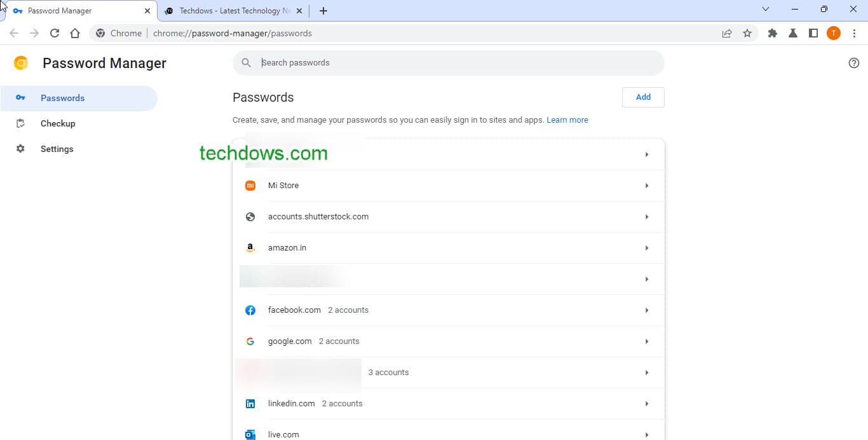
Task: Expand linkedin.com entry arrow
Action: pos(647,404)
